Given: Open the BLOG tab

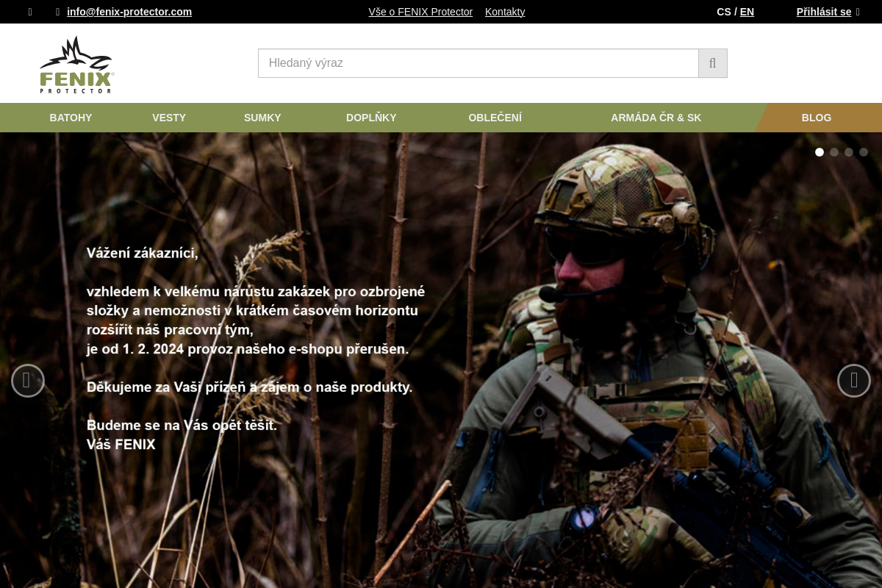Looking at the screenshot, I should click(817, 118).
